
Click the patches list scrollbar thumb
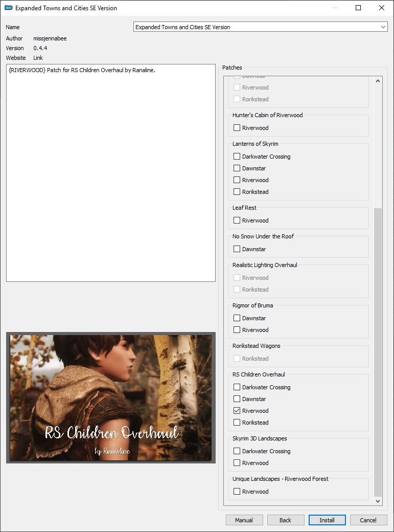click(x=378, y=352)
